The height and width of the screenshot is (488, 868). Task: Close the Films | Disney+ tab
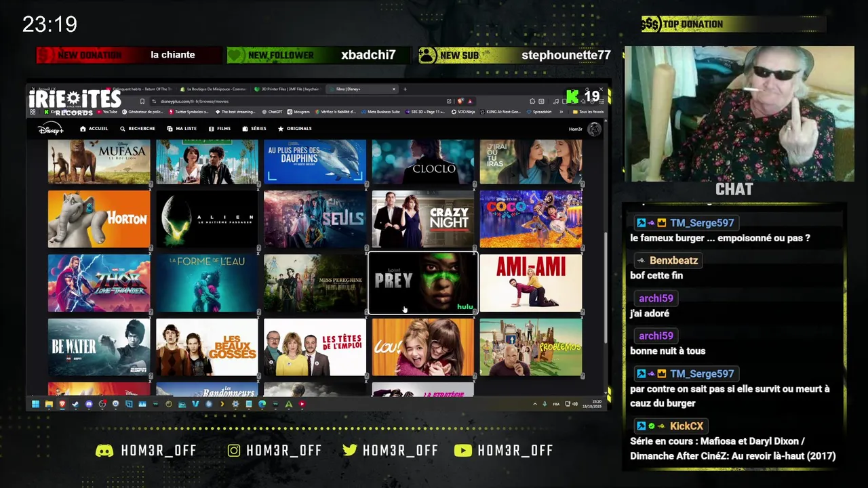click(x=394, y=89)
